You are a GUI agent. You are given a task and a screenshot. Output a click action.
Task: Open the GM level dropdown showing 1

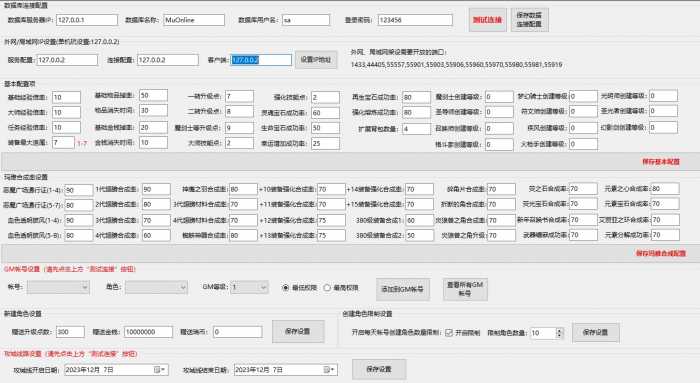(x=250, y=287)
